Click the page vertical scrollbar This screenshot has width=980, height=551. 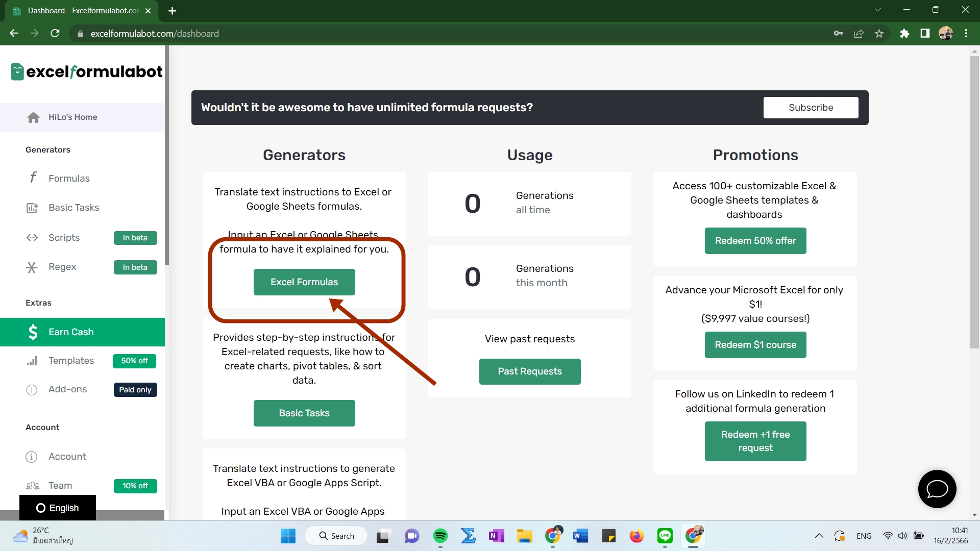(974, 202)
